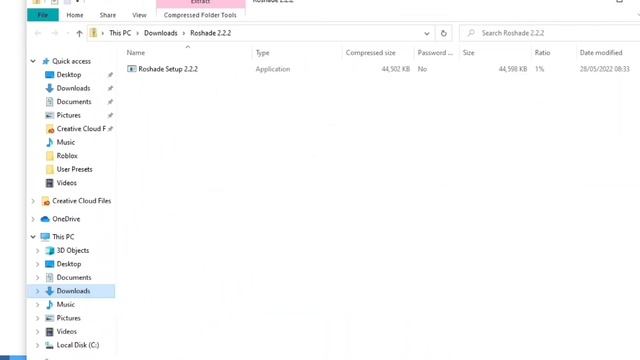Select Downloads in the address breadcrumb
The height and width of the screenshot is (360, 640).
160,33
